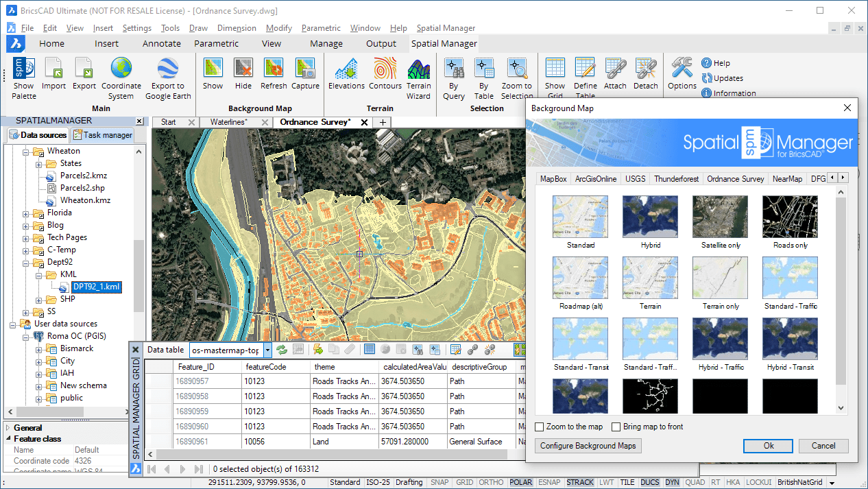
Task: Click Cancel in Background Map dialog
Action: click(x=823, y=446)
